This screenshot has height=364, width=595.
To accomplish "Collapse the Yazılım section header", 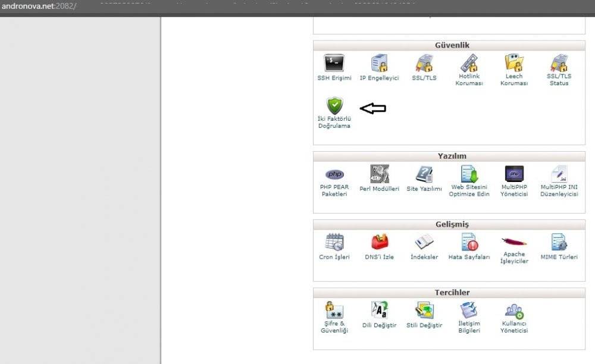I will pos(449,156).
